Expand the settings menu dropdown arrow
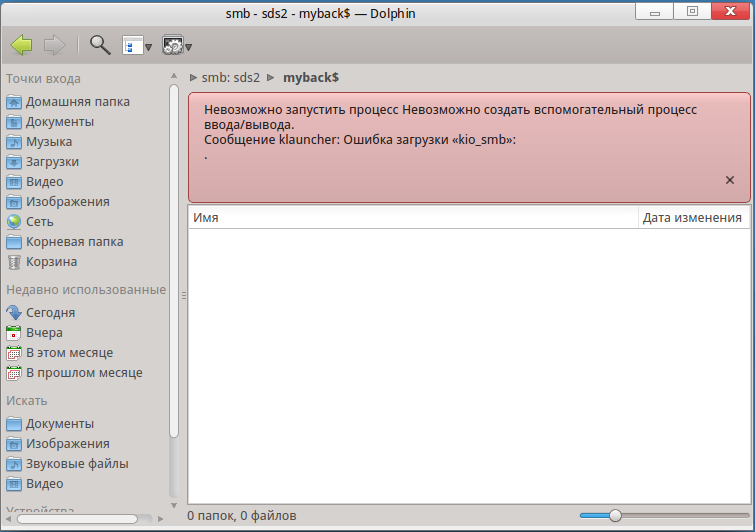755x532 pixels. pos(189,47)
